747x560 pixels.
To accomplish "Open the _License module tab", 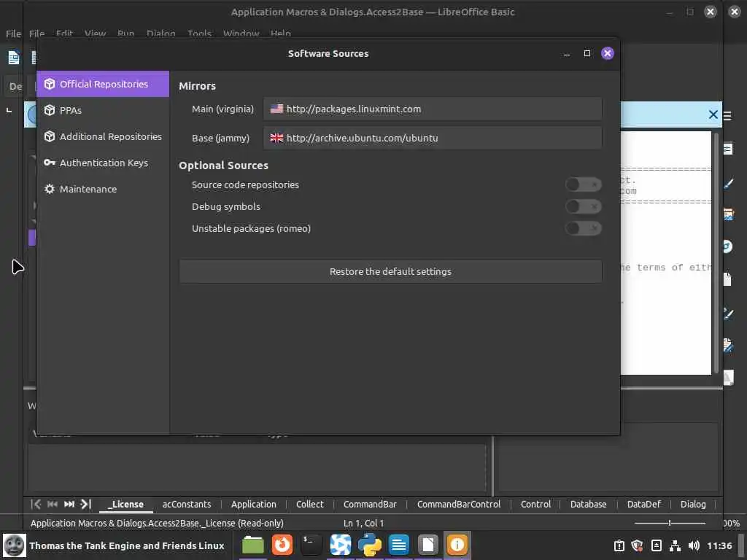I will [125, 504].
